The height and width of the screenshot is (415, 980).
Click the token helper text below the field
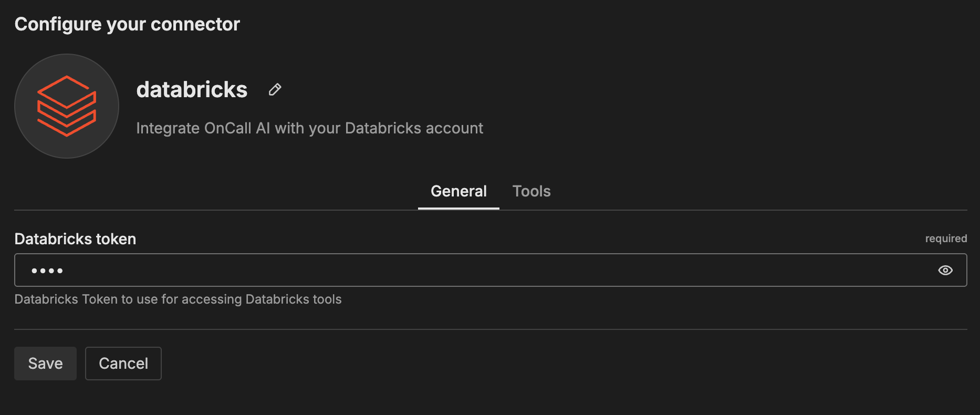[x=178, y=299]
